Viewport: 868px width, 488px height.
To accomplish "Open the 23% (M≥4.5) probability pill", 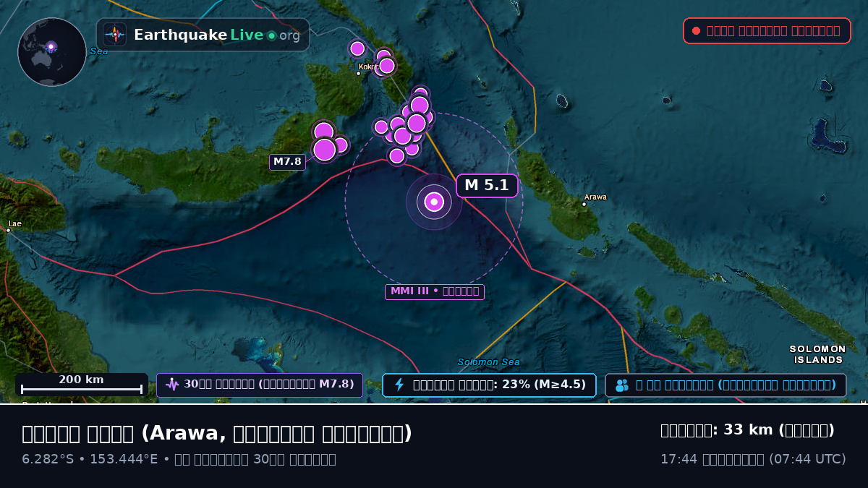I will 489,385.
